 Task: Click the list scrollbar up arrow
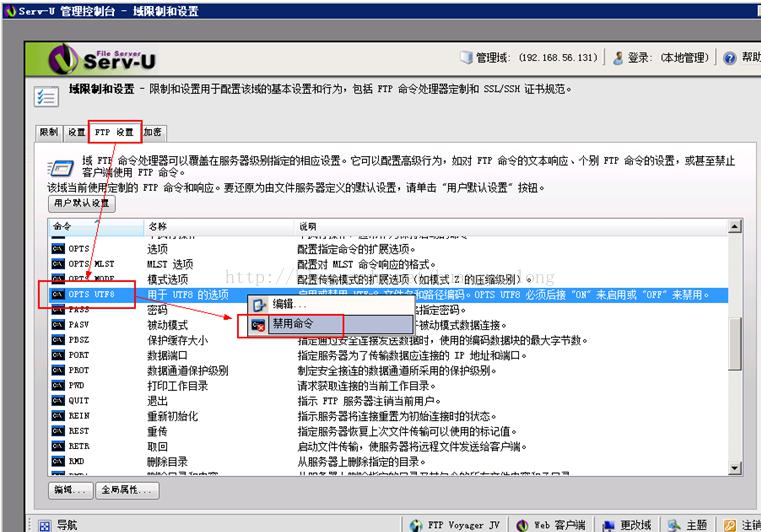click(x=735, y=226)
